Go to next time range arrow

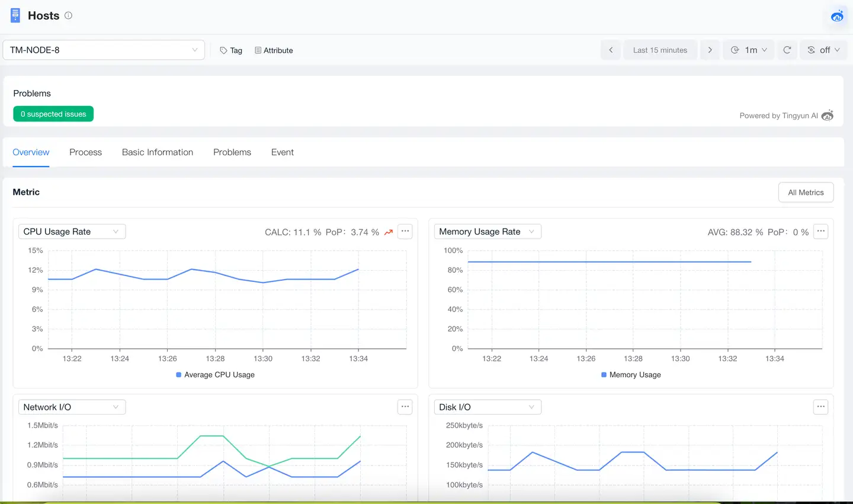click(710, 50)
